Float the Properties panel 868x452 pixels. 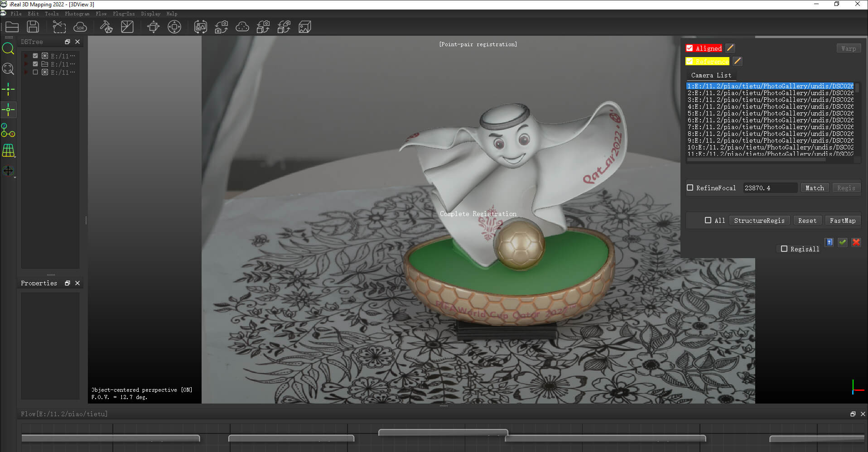[x=68, y=283]
